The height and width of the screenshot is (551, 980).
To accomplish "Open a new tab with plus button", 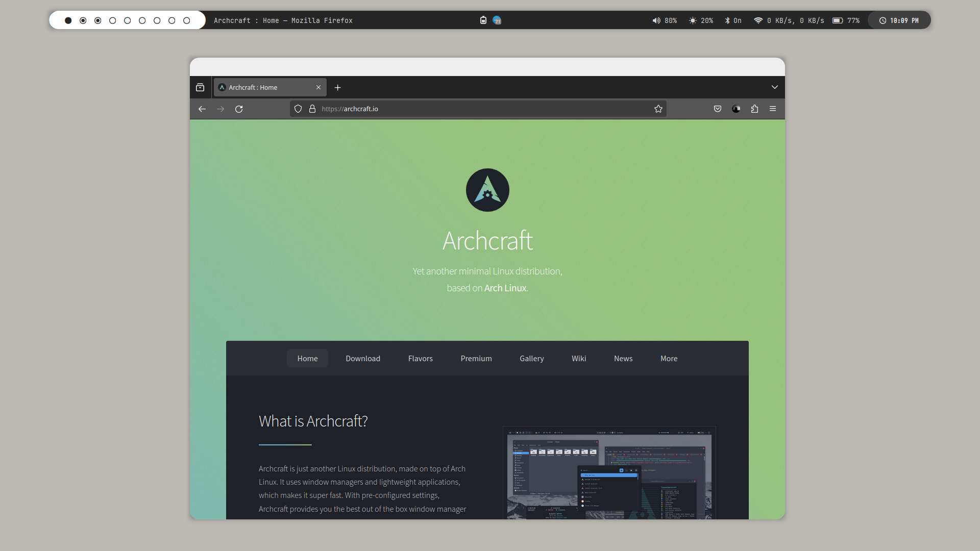I will [x=337, y=88].
